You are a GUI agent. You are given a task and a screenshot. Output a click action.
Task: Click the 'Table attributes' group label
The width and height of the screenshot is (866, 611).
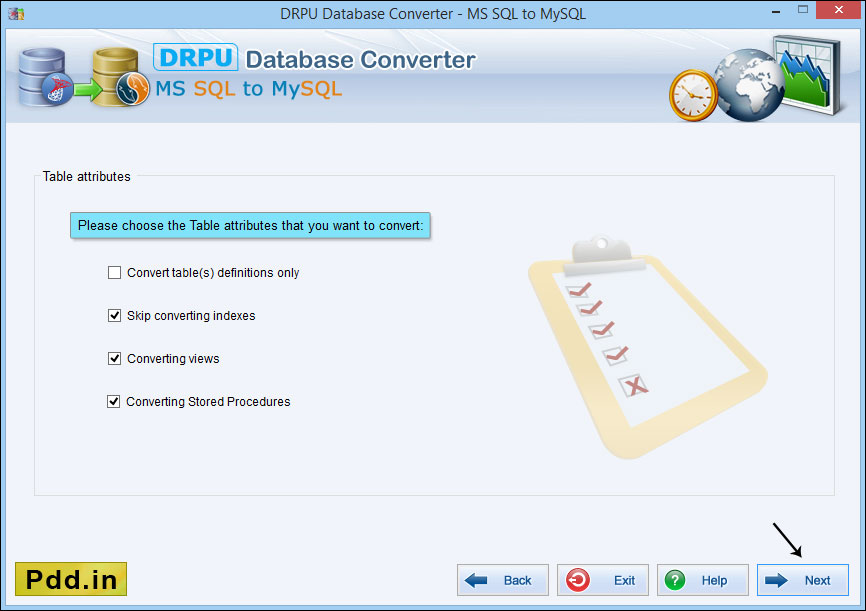tap(87, 176)
